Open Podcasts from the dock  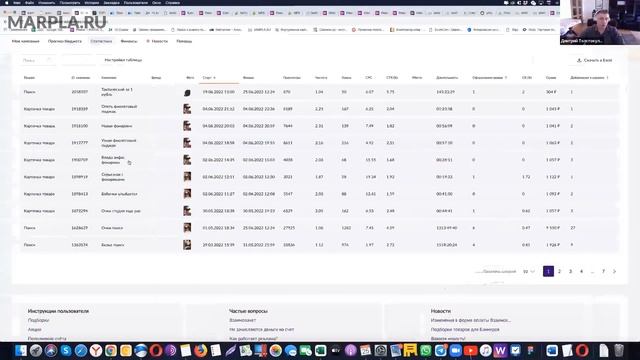pos(351,351)
